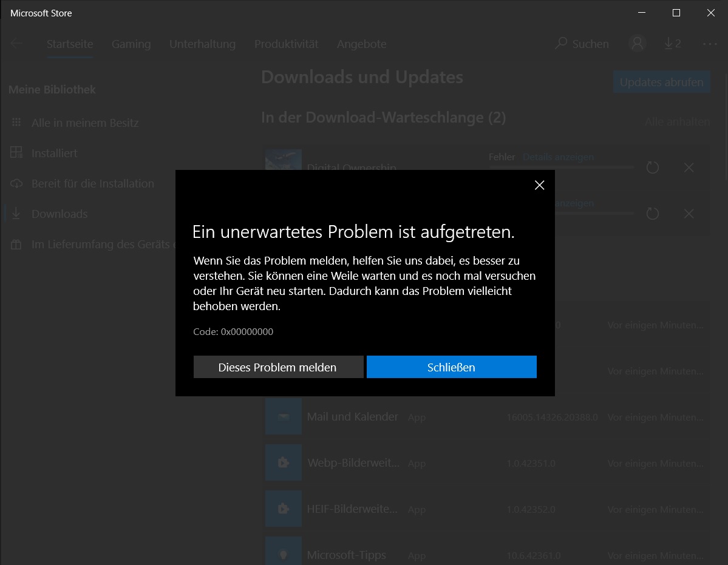The height and width of the screenshot is (565, 728).
Task: Select Installiert in the library sidebar
Action: pyautogui.click(x=54, y=153)
